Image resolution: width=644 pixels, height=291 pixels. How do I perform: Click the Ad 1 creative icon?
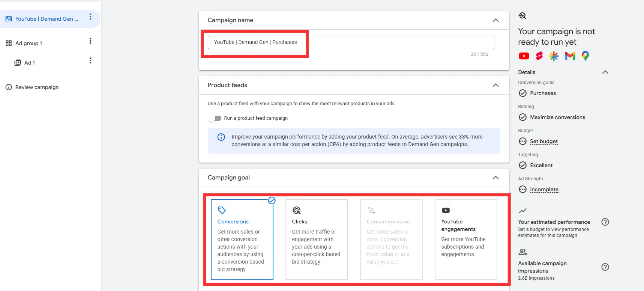18,63
